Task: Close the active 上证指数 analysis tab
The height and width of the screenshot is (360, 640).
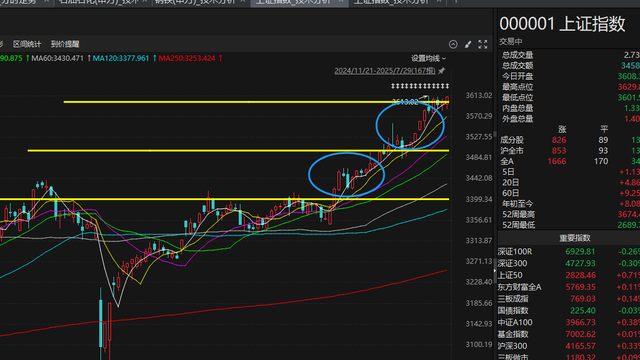Action: coord(341,2)
